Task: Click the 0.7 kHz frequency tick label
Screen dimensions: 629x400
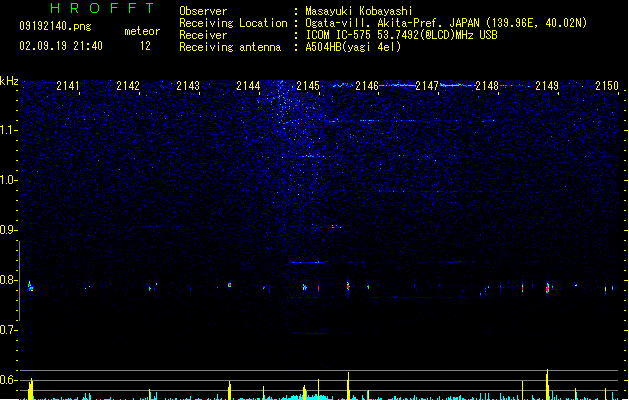Action: pos(8,330)
